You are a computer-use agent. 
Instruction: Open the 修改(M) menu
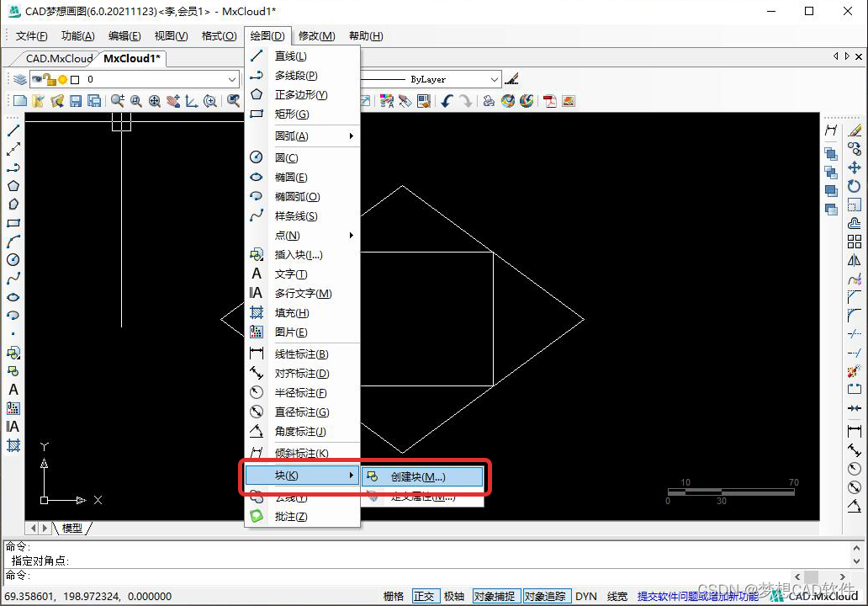[316, 36]
